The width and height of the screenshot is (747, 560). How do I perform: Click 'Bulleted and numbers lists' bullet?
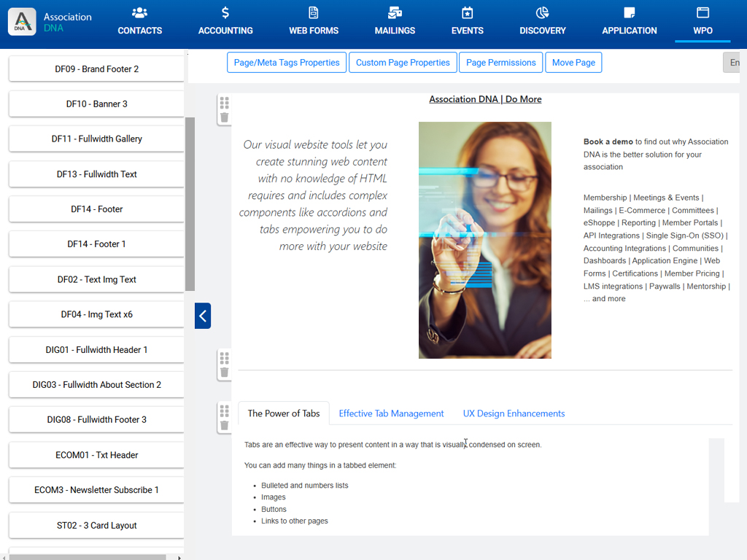tap(304, 485)
